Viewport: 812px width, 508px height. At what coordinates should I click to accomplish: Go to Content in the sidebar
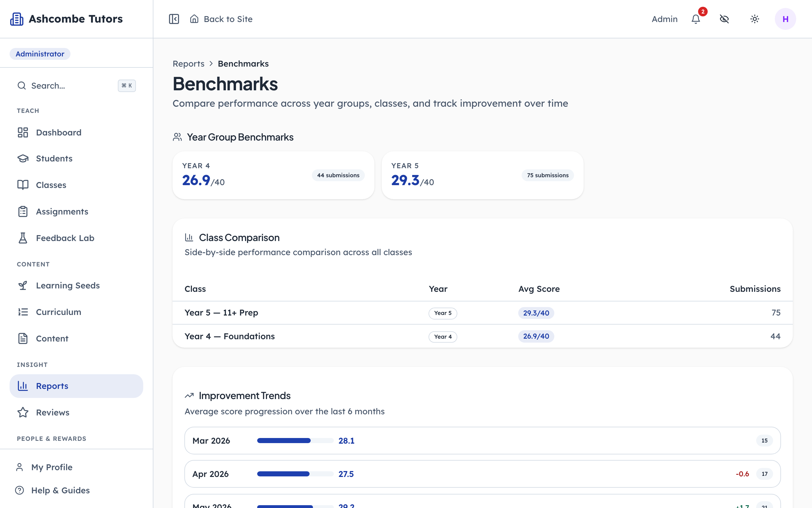[76, 338]
